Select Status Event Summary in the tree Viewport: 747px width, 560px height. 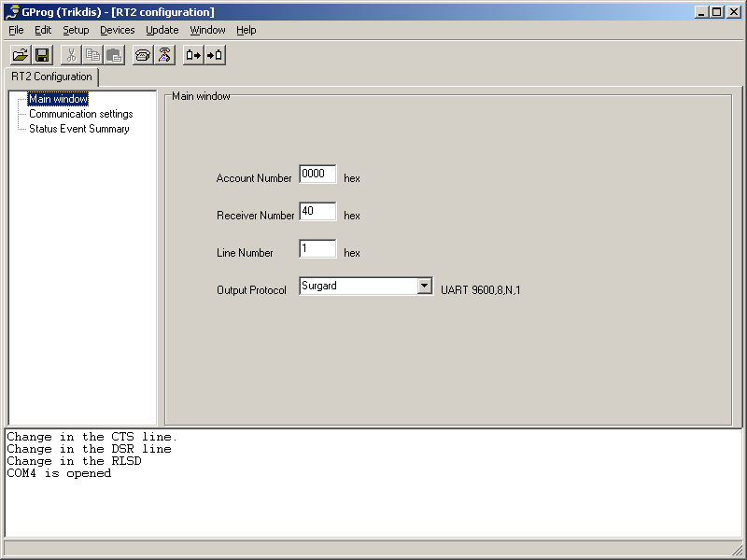(79, 129)
